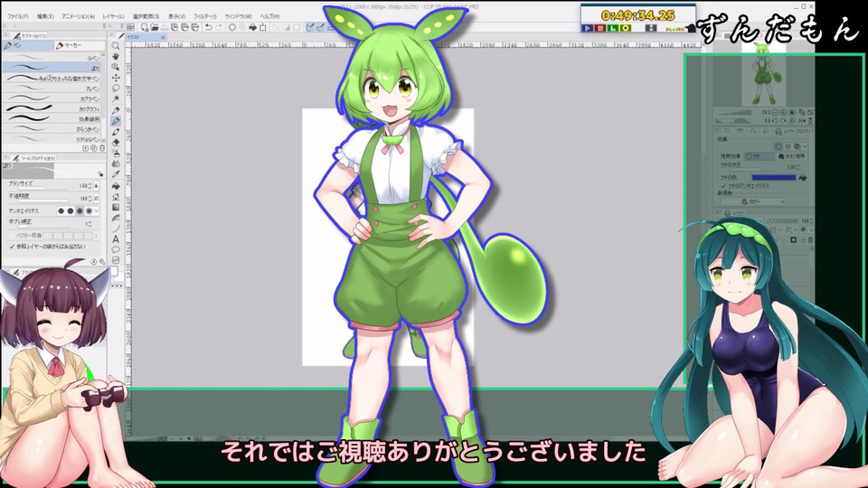Select the first (none) anti-aliasing option

(61, 211)
